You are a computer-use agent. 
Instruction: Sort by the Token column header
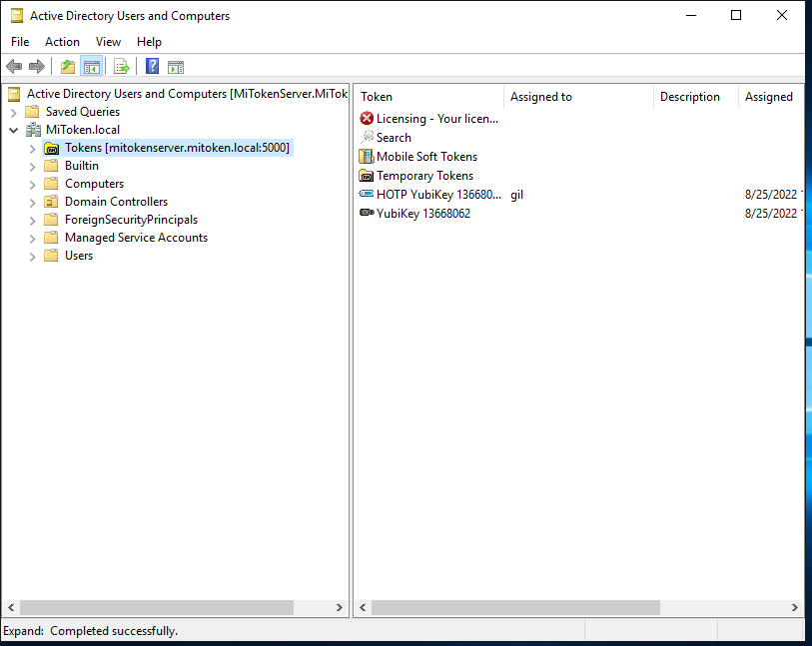pyautogui.click(x=428, y=97)
